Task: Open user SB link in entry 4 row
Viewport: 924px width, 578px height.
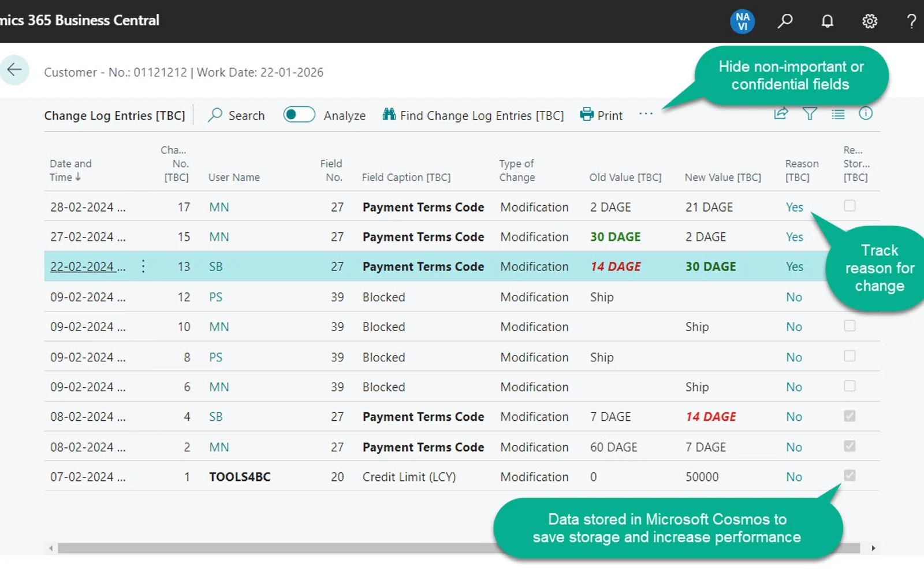Action: [215, 417]
